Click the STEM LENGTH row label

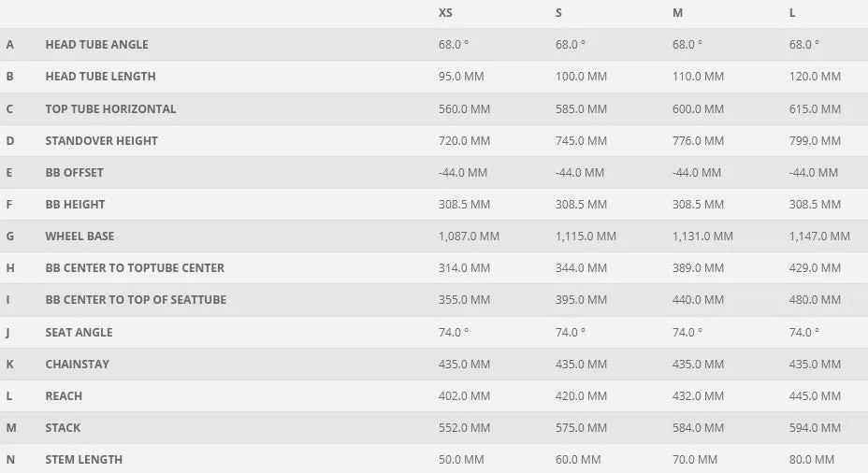tap(83, 460)
